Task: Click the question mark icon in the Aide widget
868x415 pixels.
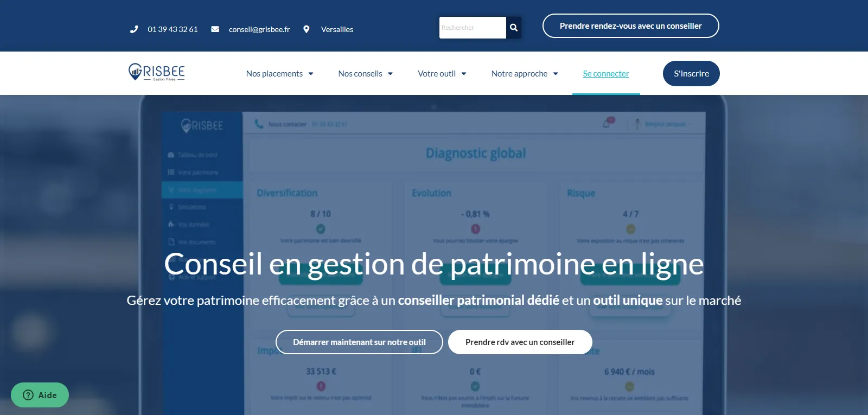Action: click(x=28, y=395)
